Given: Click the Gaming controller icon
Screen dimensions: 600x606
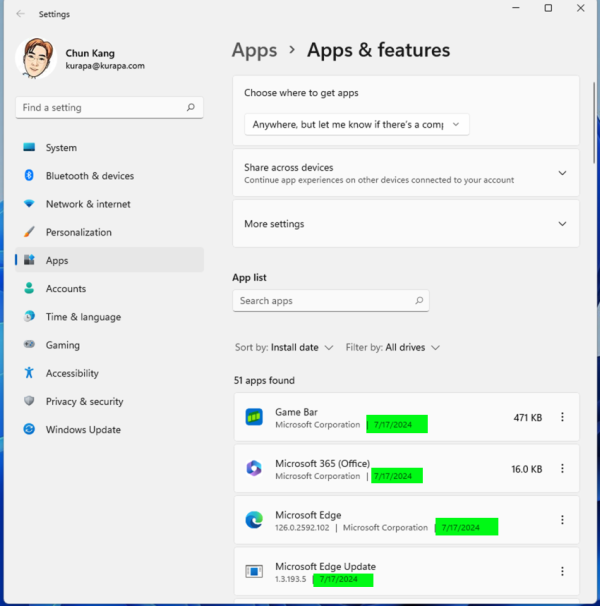Looking at the screenshot, I should click(29, 344).
